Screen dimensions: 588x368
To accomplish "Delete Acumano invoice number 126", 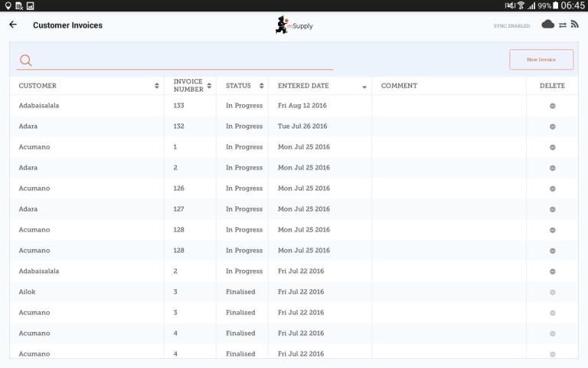I will [x=552, y=189].
